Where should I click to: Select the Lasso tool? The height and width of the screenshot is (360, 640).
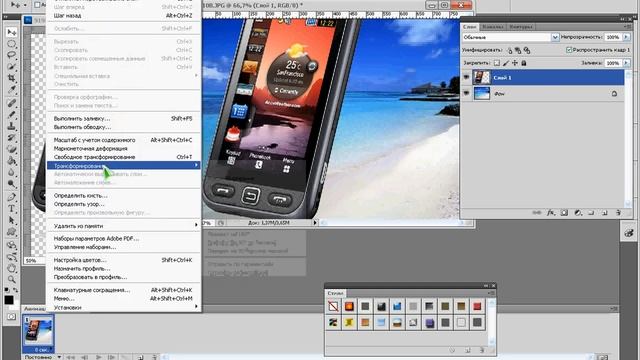click(x=11, y=55)
